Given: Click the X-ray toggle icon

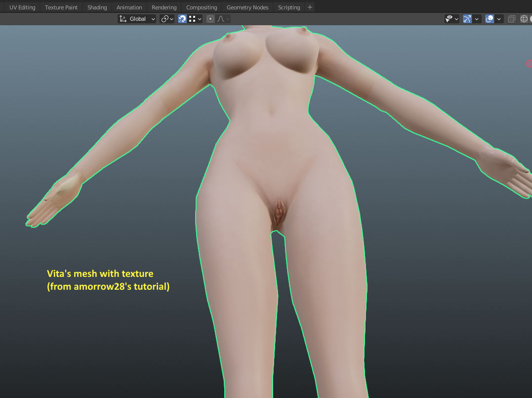Looking at the screenshot, I should tap(511, 19).
